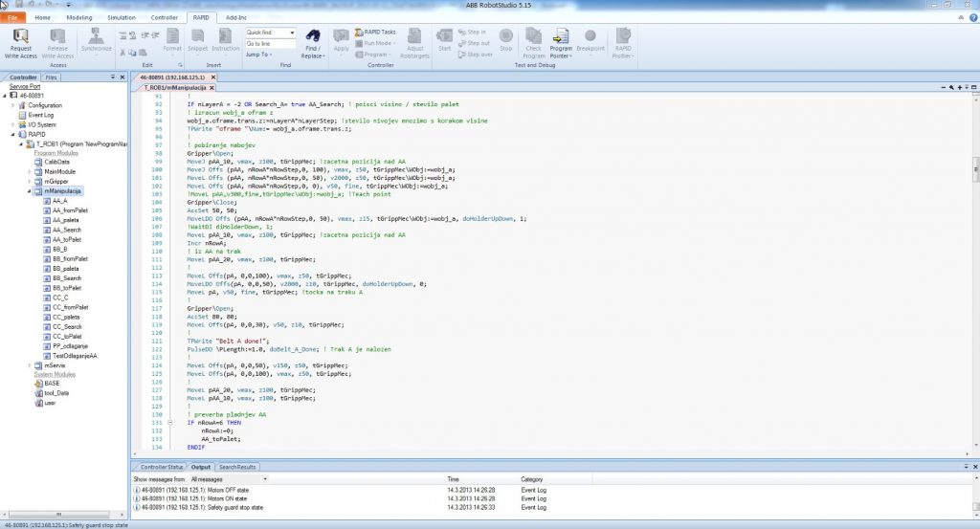This screenshot has width=980, height=529.
Task: Click the Breakpoint icon in ribbon
Action: click(x=590, y=36)
